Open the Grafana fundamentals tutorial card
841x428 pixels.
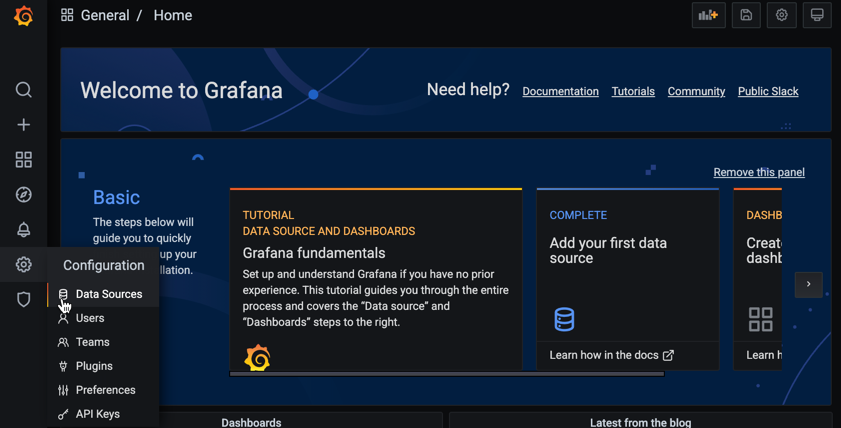tap(375, 279)
